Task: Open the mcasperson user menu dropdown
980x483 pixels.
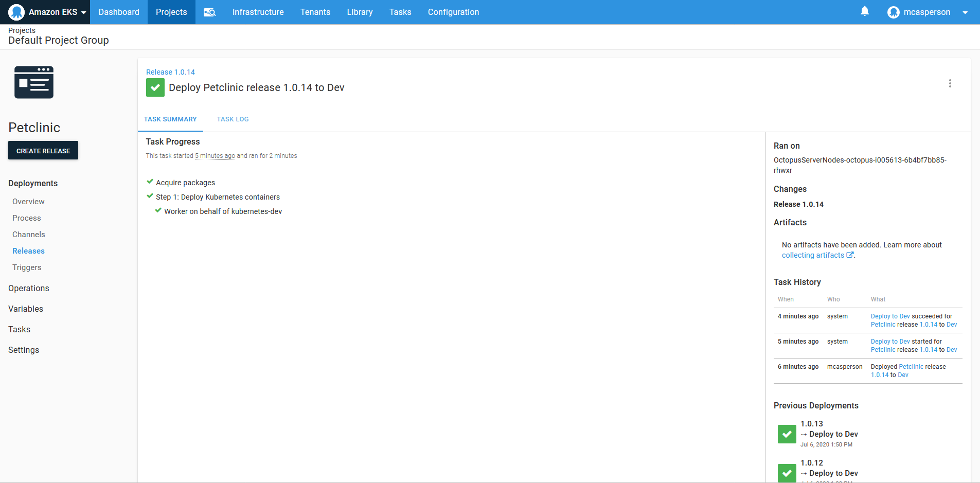Action: (965, 12)
